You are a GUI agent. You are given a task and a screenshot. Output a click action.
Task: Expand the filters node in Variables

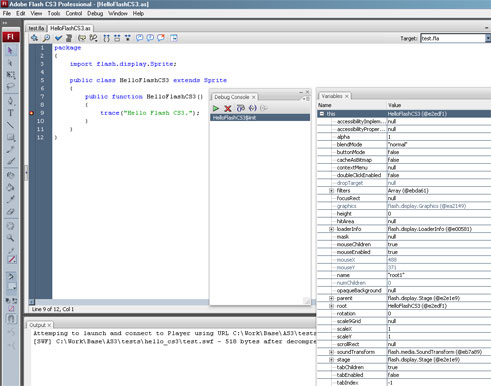coord(331,191)
